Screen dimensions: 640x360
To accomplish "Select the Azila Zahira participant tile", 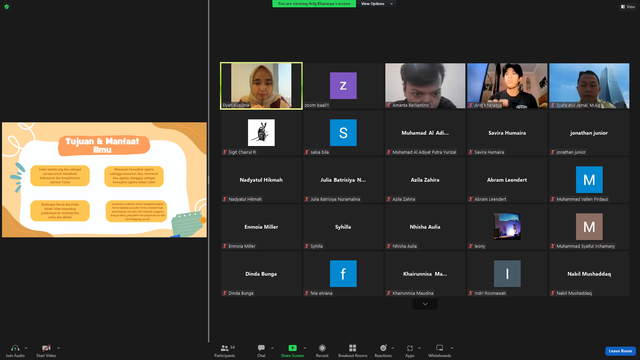I will click(425, 180).
